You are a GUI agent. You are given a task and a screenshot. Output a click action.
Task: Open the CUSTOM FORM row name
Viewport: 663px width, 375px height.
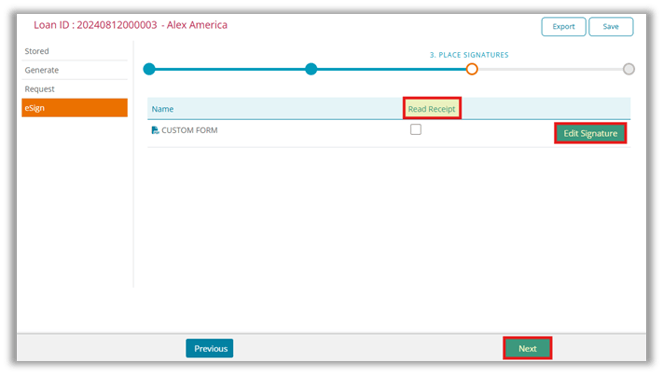pyautogui.click(x=189, y=130)
